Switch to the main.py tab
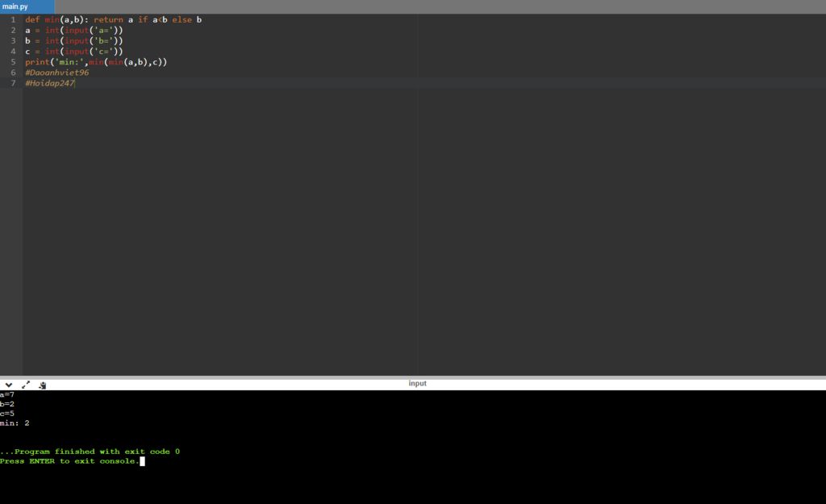 [27, 6]
